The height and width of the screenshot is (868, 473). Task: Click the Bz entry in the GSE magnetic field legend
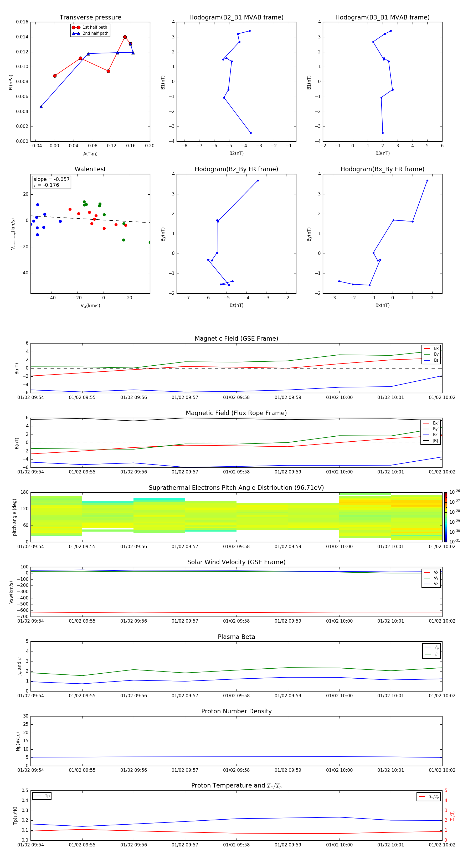tap(431, 360)
